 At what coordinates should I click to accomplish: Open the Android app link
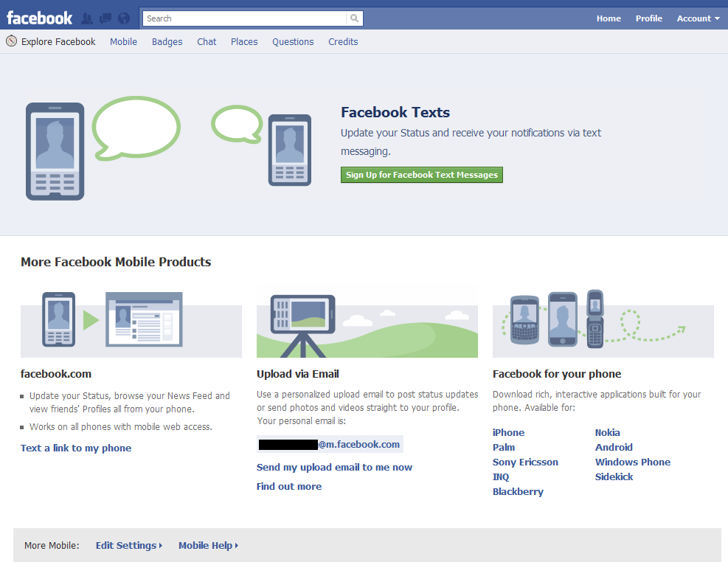(614, 447)
